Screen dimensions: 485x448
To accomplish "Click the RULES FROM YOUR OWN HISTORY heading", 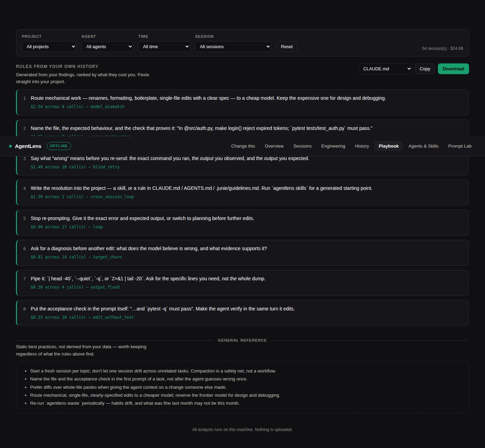I will (x=57, y=67).
